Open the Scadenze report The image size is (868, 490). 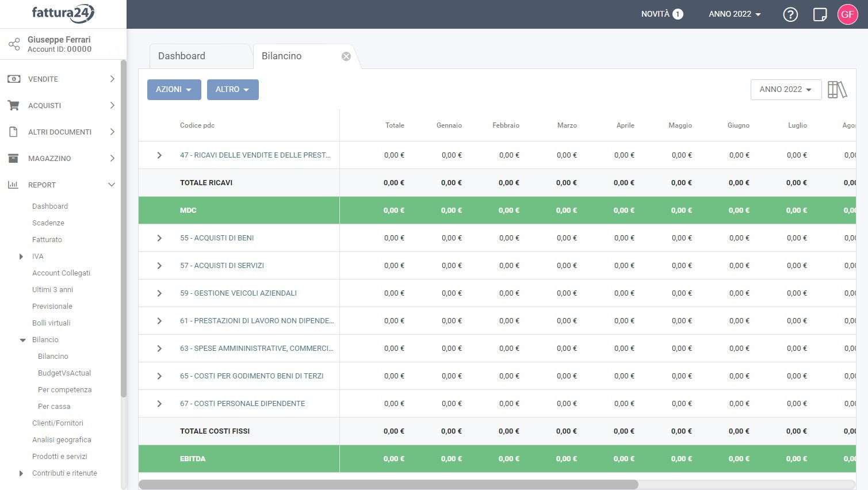click(48, 223)
